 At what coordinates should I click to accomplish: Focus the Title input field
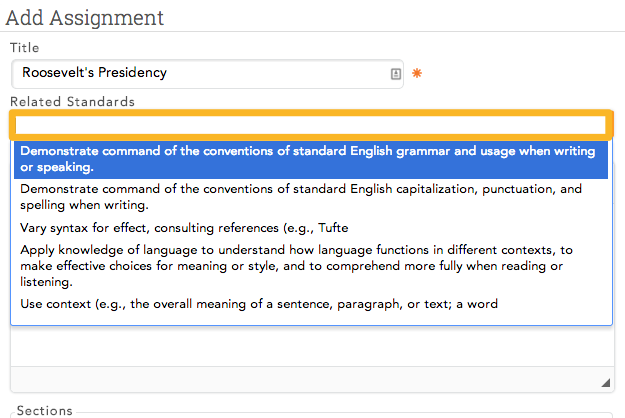pyautogui.click(x=207, y=74)
